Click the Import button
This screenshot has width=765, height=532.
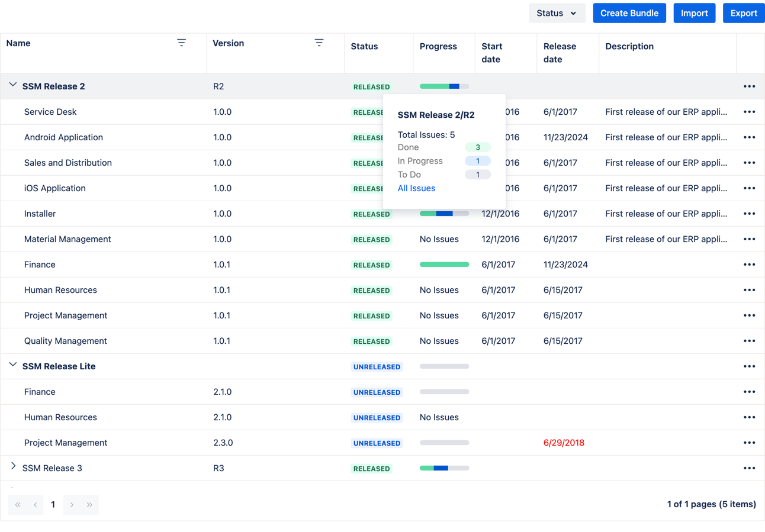pyautogui.click(x=694, y=12)
